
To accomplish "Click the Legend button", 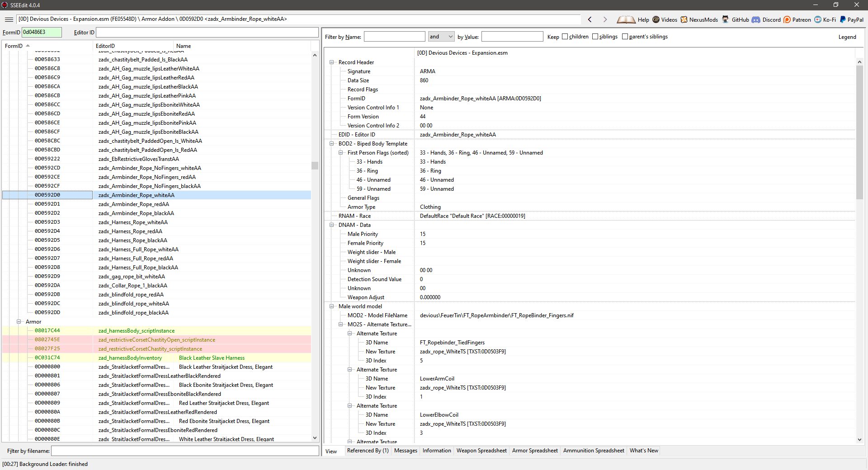I will coord(847,37).
